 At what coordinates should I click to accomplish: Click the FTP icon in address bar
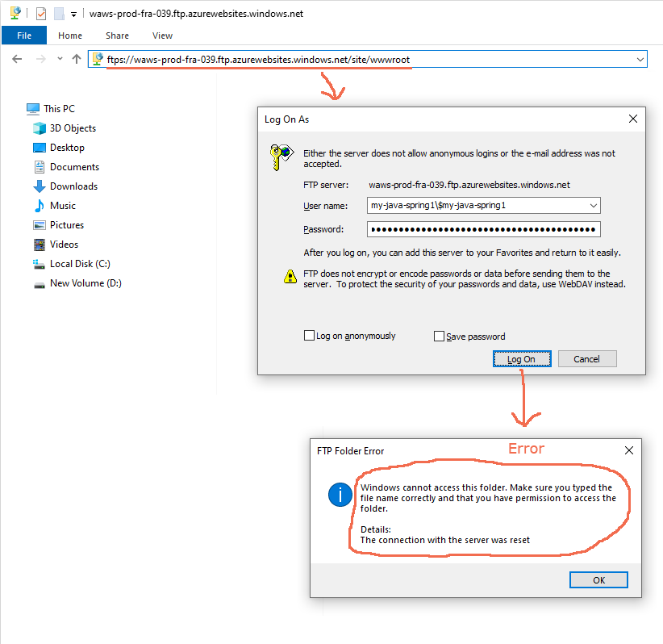[x=98, y=59]
